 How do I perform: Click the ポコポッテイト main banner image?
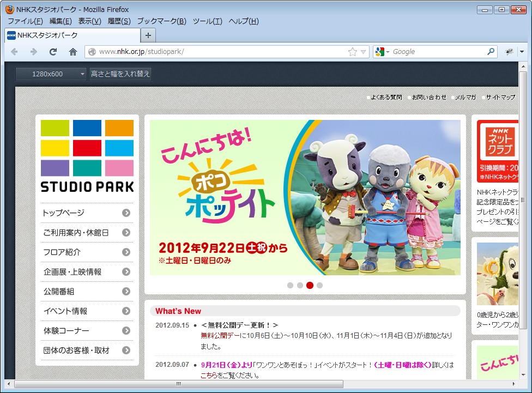[x=305, y=197]
